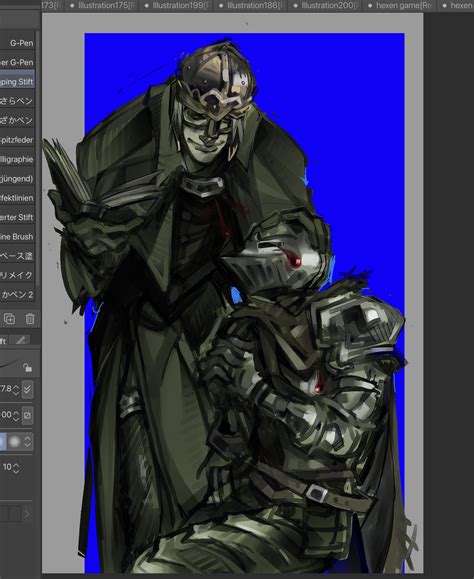
Task: Delete the selected sub tool with trash icon
Action: pos(30,318)
